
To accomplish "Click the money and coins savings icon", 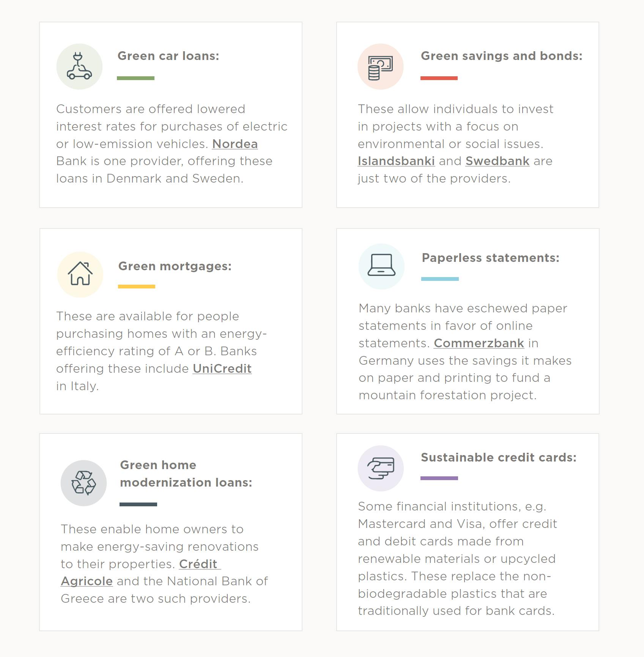I will [x=380, y=67].
